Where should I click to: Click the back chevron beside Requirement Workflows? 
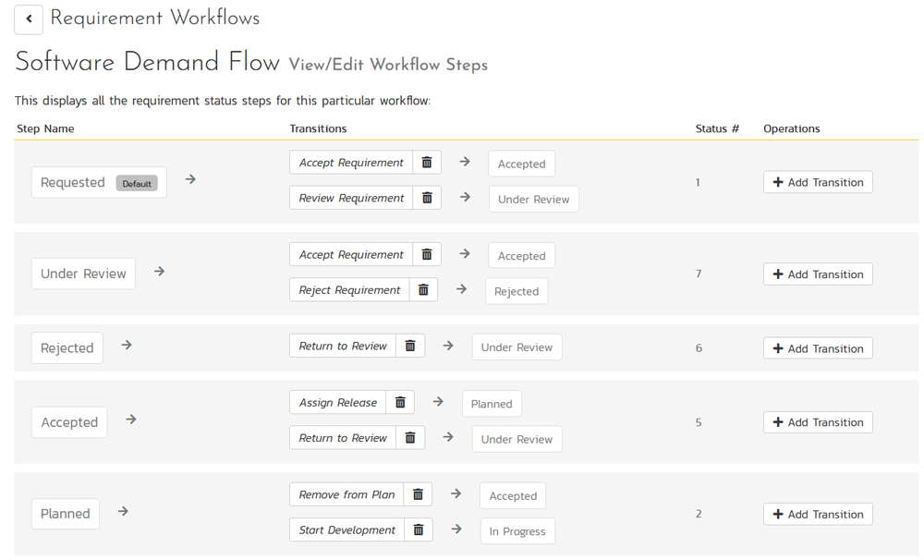29,19
